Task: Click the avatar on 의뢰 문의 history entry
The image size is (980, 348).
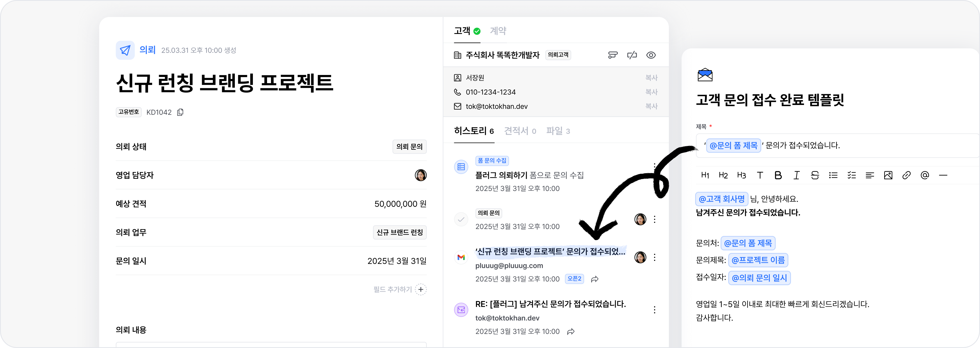Action: tap(640, 219)
